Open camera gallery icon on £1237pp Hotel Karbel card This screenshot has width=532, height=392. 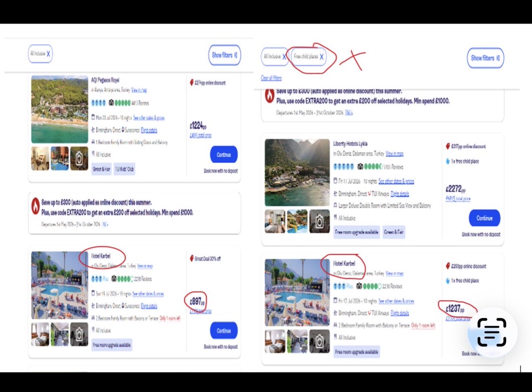point(319,341)
